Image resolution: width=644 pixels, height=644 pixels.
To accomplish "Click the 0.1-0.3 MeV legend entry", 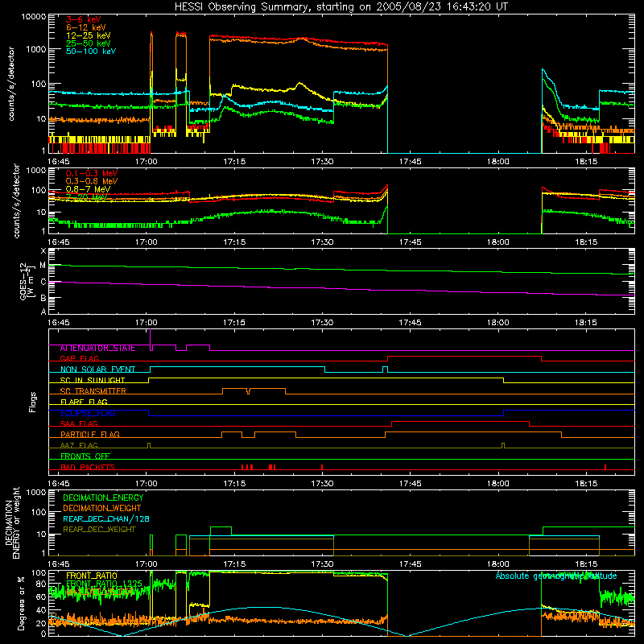I will (92, 173).
